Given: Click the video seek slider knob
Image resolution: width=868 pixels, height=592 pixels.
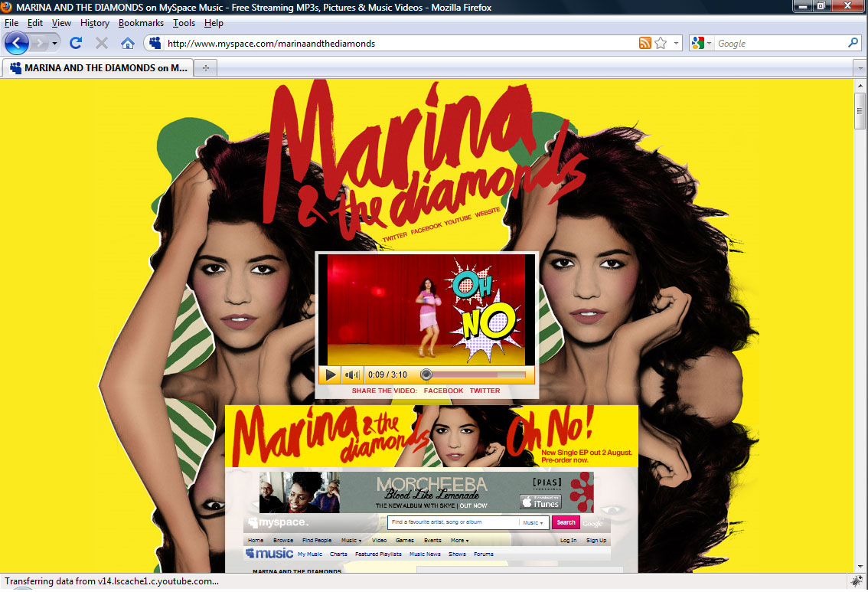Looking at the screenshot, I should 426,375.
